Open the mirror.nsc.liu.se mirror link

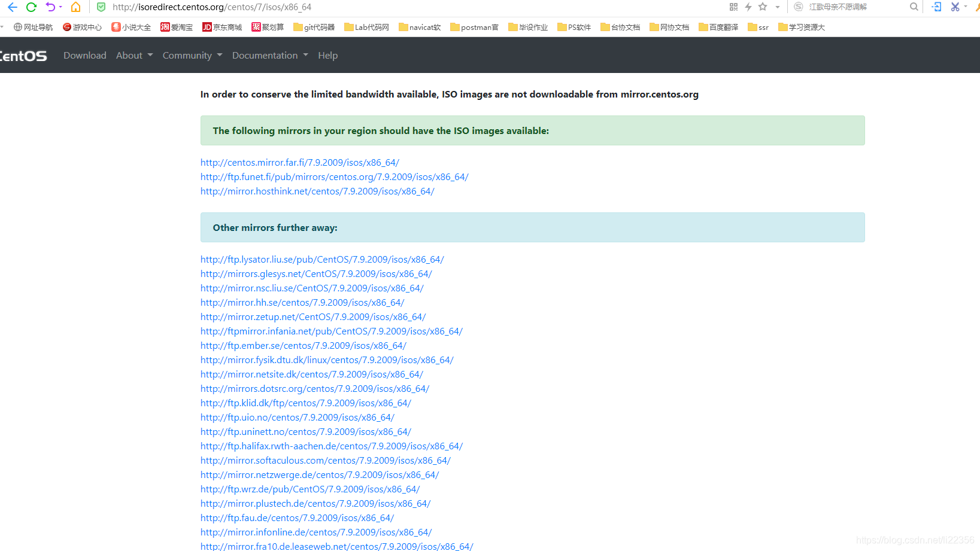312,288
